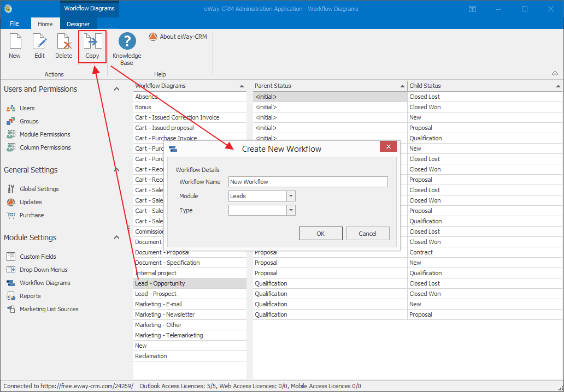
Task: Select Document - Specification workflow
Action: 190,263
